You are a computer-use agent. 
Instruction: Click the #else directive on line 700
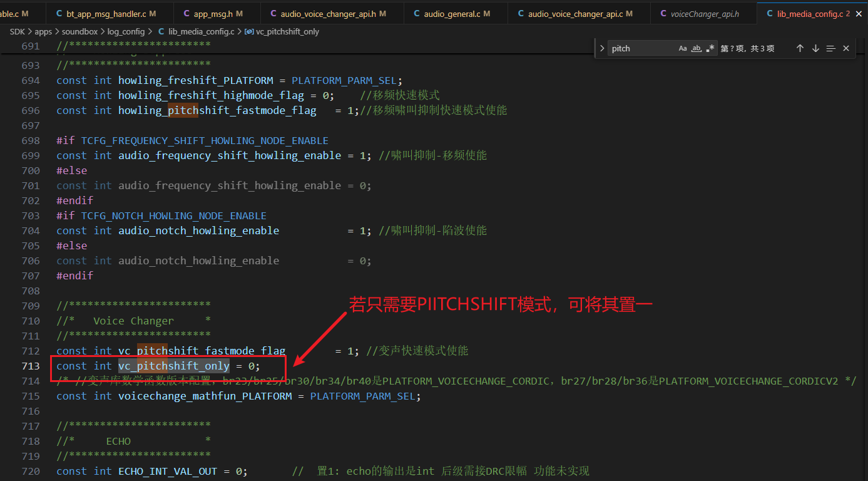point(72,170)
